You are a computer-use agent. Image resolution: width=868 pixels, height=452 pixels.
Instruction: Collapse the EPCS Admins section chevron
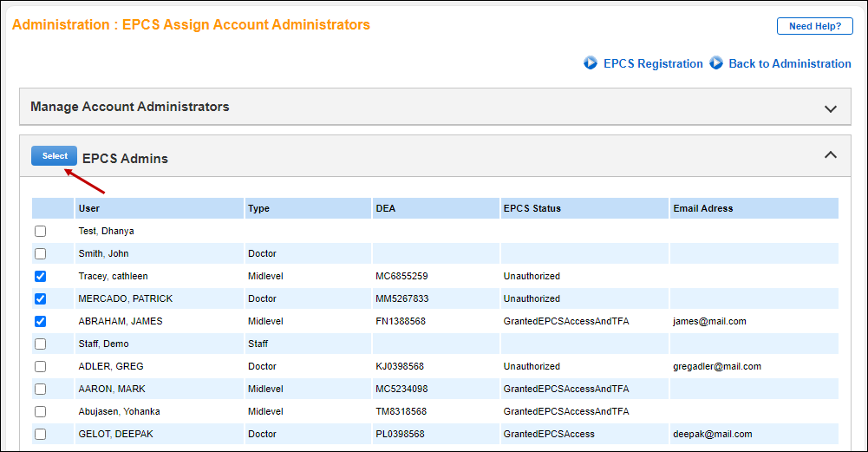coord(831,155)
